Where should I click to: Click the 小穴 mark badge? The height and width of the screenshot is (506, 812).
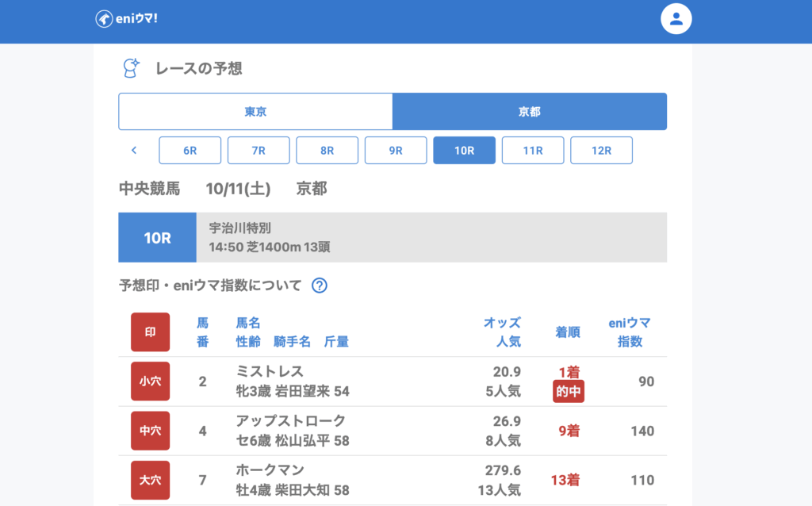[150, 381]
